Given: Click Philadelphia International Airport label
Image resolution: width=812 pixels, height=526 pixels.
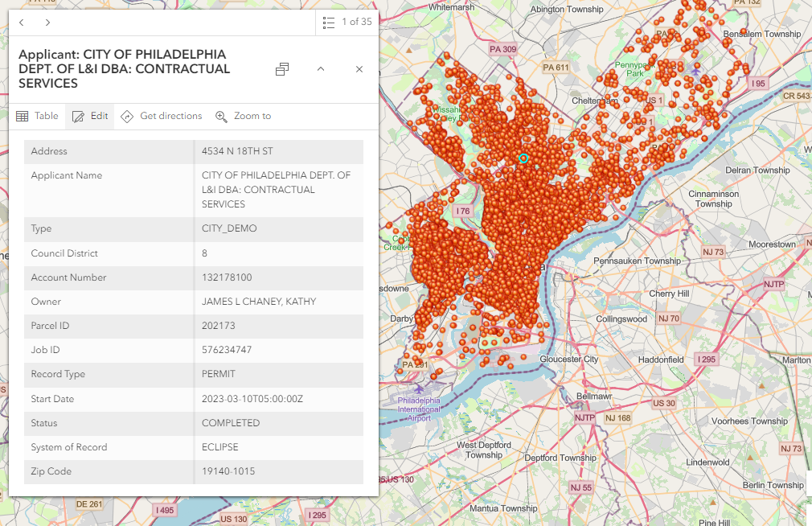Looking at the screenshot, I should 419,409.
